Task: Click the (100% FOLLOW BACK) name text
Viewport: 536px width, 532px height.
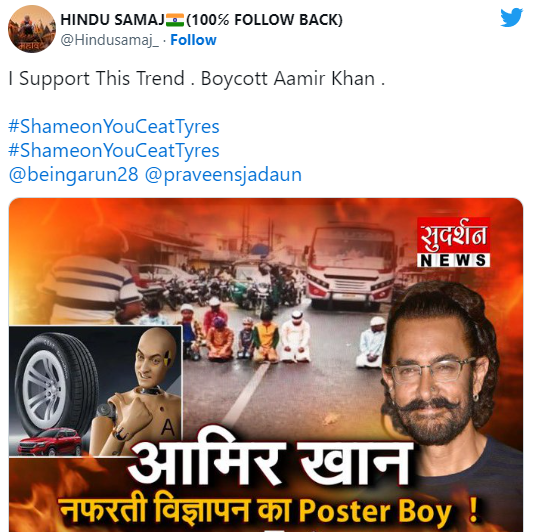Action: click(264, 20)
